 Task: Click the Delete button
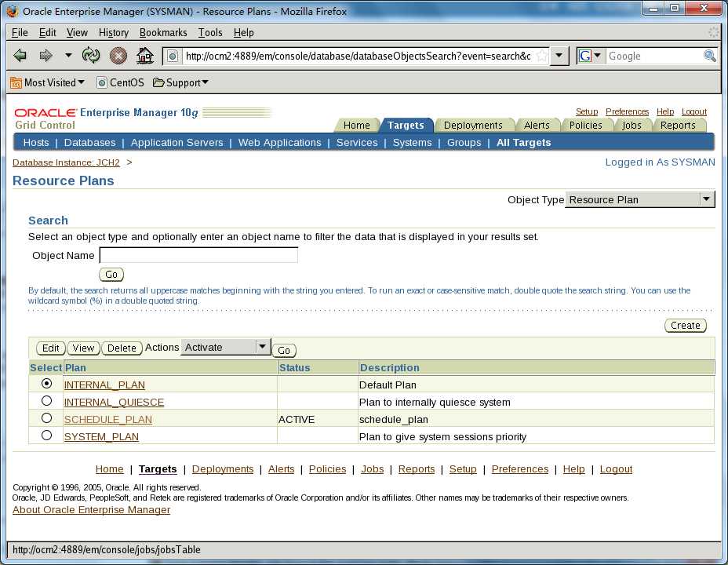pos(122,348)
